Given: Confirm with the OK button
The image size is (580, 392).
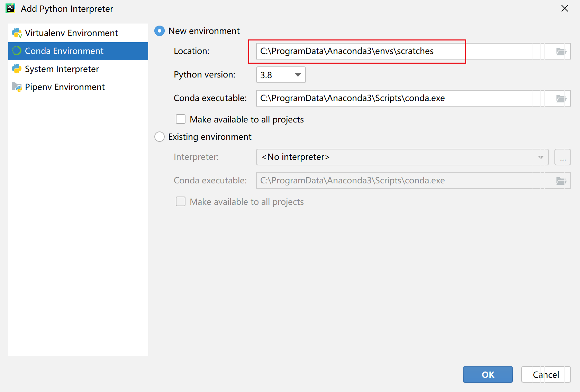Looking at the screenshot, I should [488, 374].
